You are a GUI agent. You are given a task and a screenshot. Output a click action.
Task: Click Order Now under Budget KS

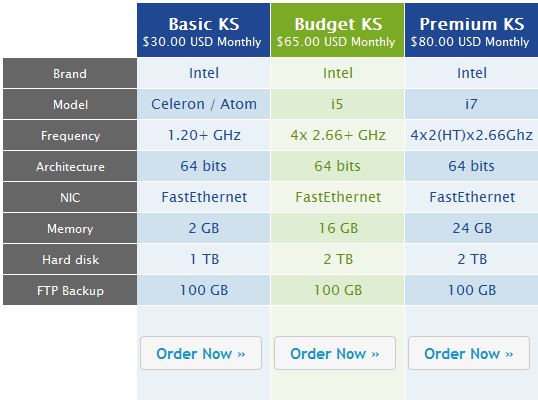click(335, 353)
